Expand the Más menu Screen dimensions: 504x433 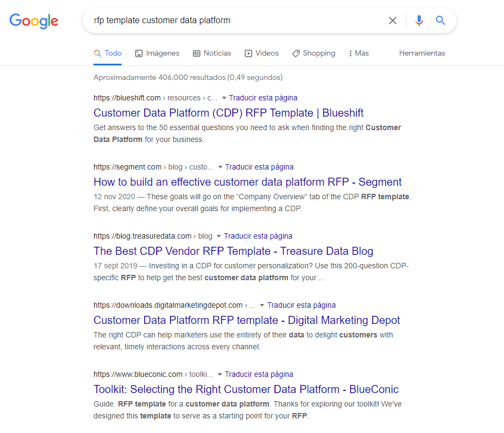pos(359,53)
